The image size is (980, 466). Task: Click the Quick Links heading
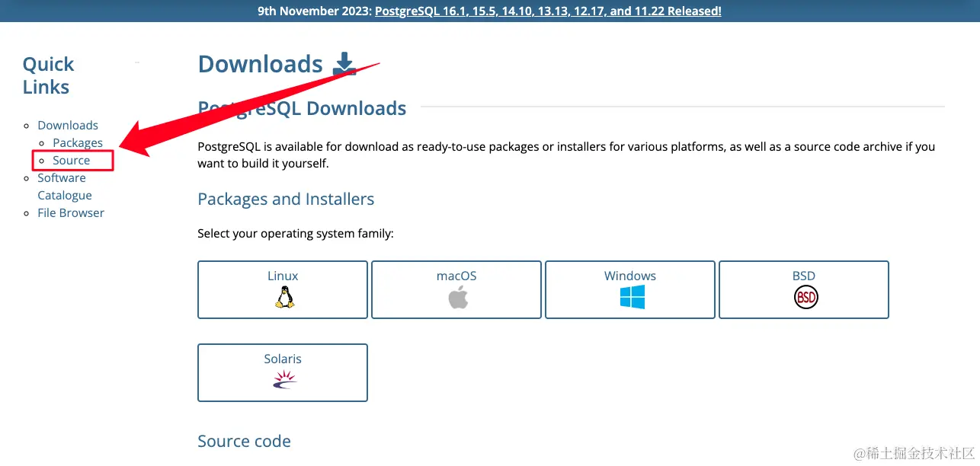(x=49, y=75)
